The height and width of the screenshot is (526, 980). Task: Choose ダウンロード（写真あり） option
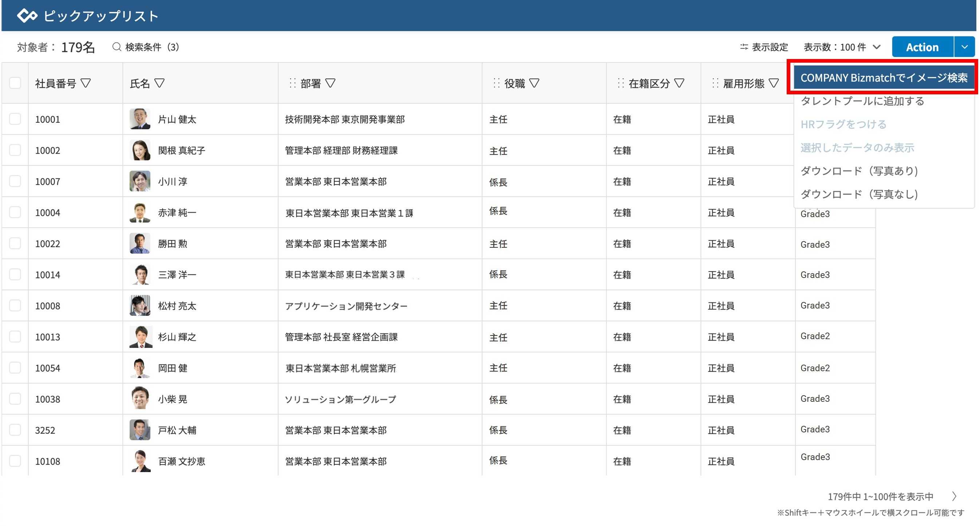pos(859,171)
